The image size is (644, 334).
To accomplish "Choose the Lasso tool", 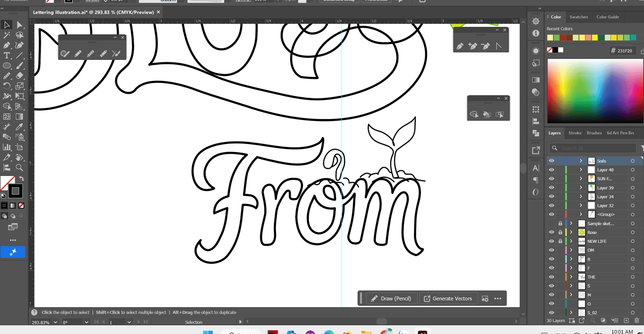I will pos(19,35).
